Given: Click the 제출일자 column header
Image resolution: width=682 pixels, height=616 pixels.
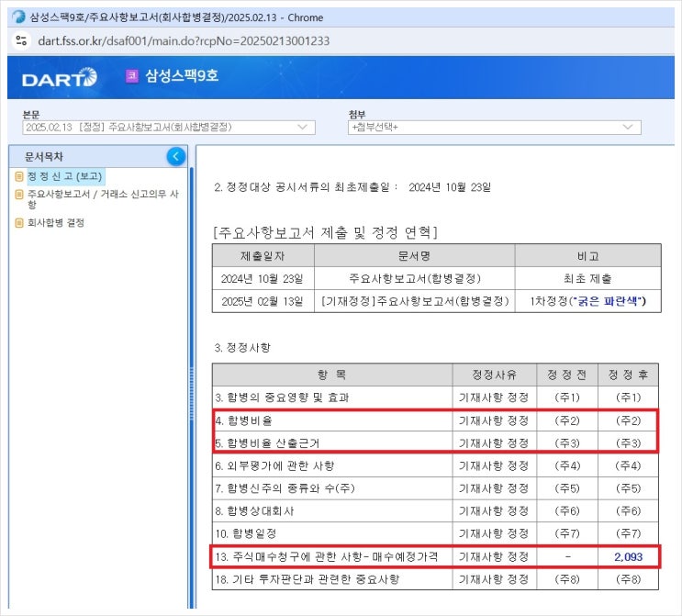Looking at the screenshot, I should (x=263, y=256).
